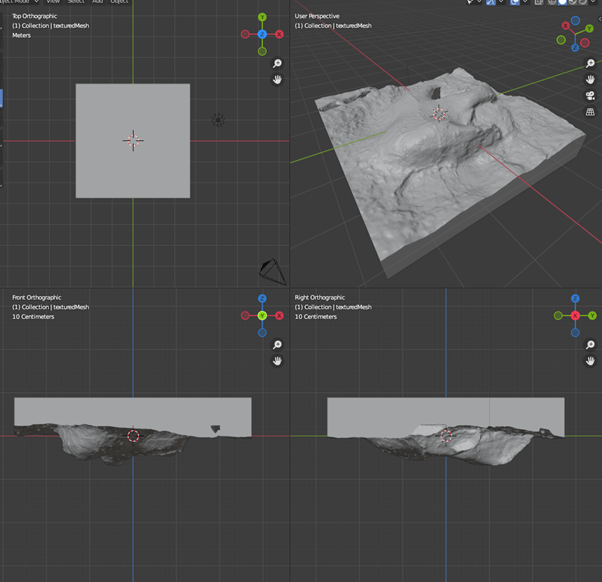Viewport: 602px width, 582px height.
Task: Click zoom magnifier in User Perspective viewport
Action: click(x=590, y=63)
